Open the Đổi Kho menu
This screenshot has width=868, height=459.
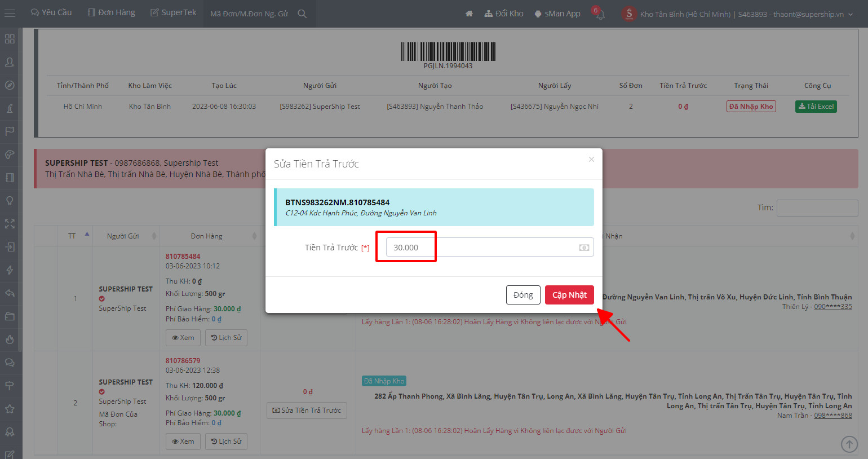click(504, 14)
